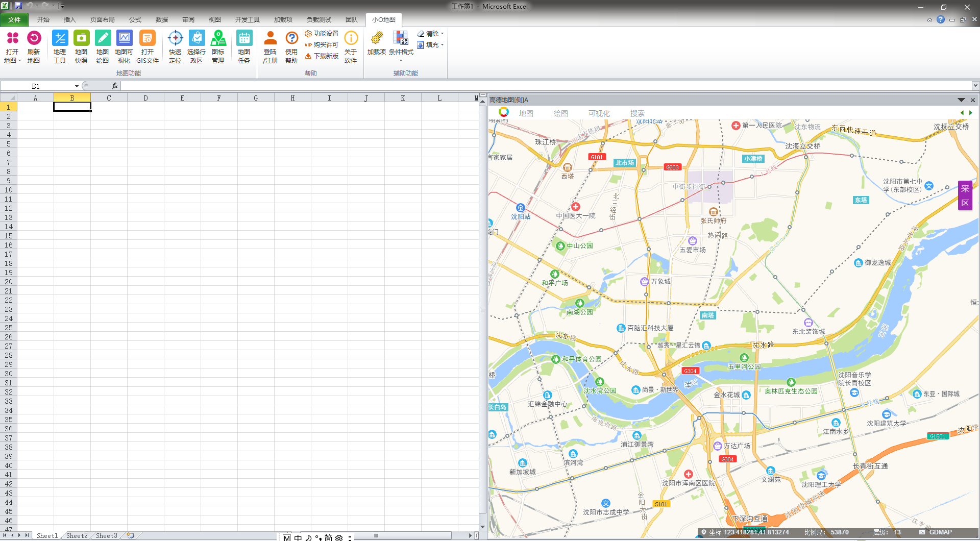The height and width of the screenshot is (541, 980).
Task: Open the 负载测试 ribbon tab
Action: coord(319,20)
